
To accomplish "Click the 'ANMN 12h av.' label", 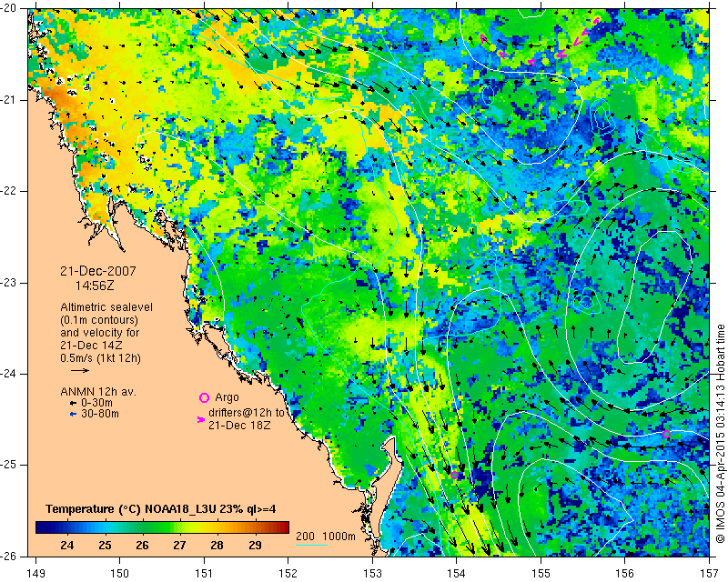I will pos(98,392).
